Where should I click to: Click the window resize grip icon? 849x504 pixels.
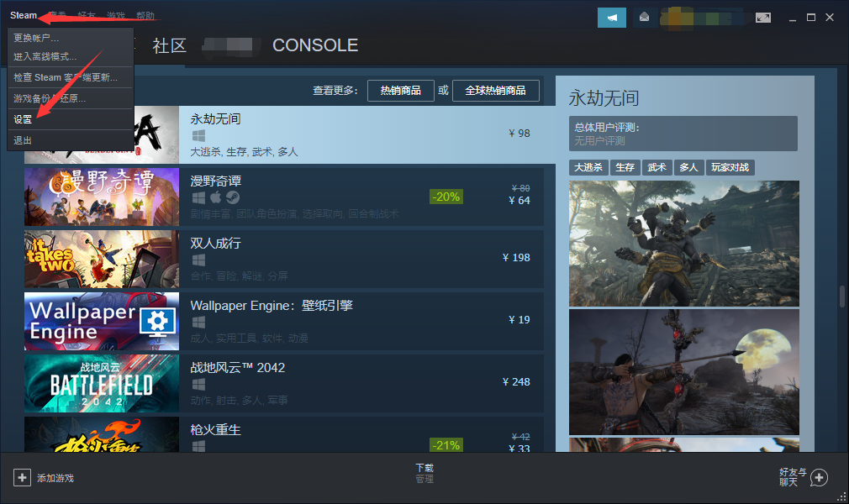tap(842, 497)
